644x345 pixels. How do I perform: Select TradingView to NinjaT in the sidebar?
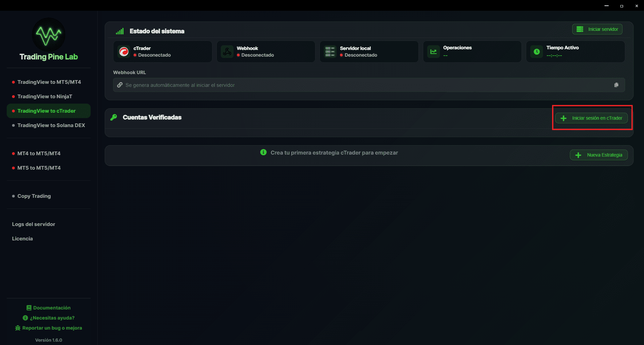pyautogui.click(x=45, y=96)
